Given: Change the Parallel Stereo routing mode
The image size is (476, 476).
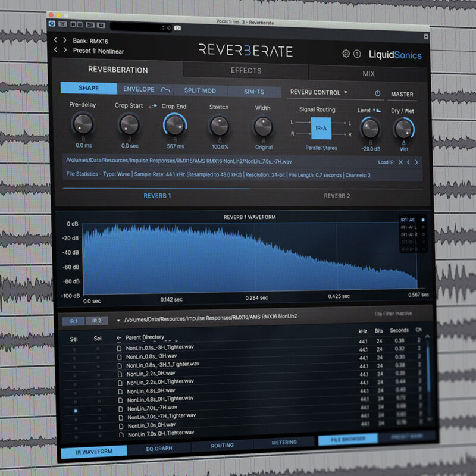Looking at the screenshot, I should pos(321,148).
